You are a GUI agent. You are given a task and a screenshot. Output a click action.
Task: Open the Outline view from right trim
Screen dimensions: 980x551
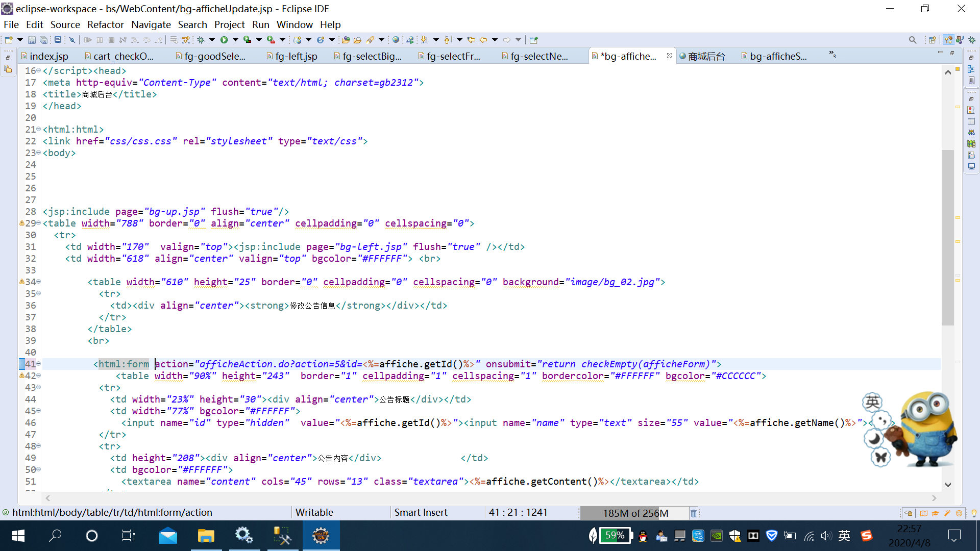(971, 69)
